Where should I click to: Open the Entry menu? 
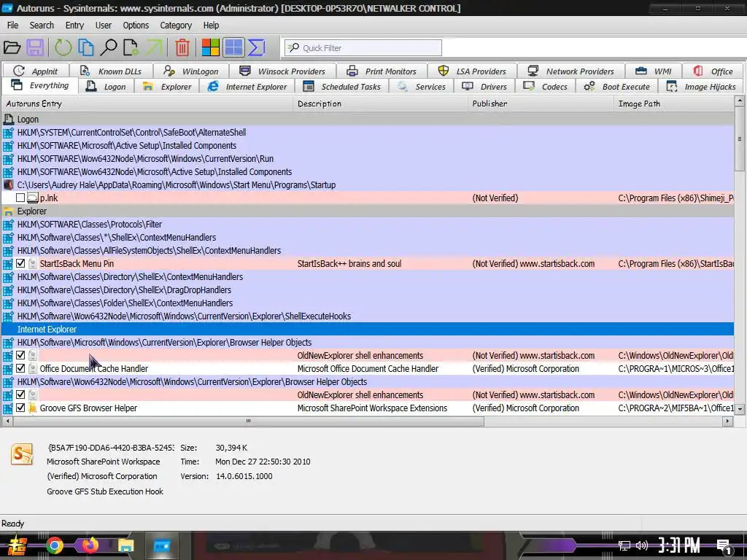pos(74,26)
